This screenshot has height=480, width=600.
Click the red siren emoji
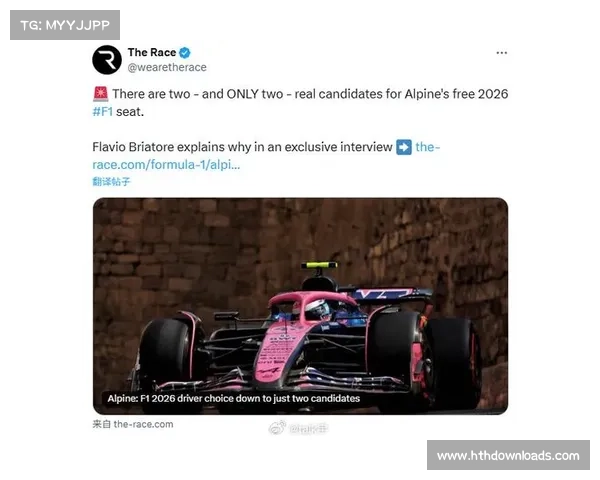coord(101,94)
